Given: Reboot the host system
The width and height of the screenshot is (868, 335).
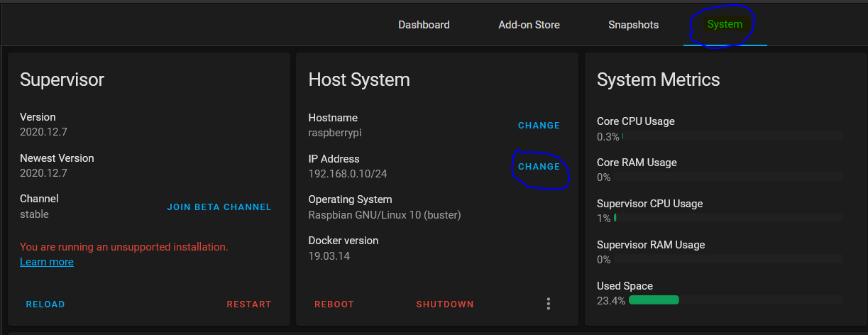Looking at the screenshot, I should pyautogui.click(x=334, y=304).
